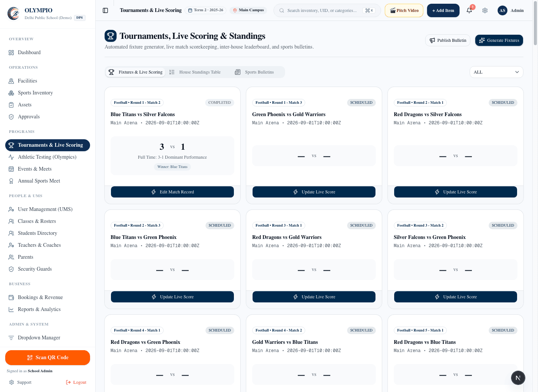Open Tournaments & Live Scoring in the sidebar

pos(47,145)
